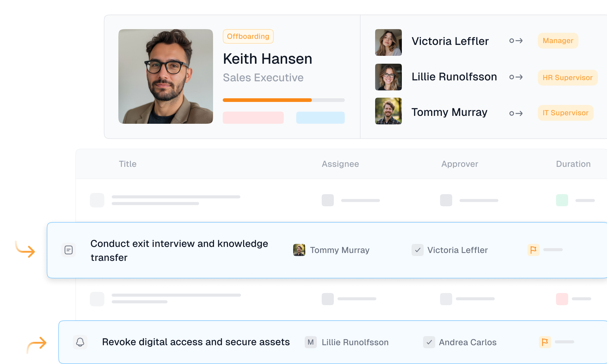607x364 pixels.
Task: Click the orange flag in Revoke access row
Action: point(545,342)
